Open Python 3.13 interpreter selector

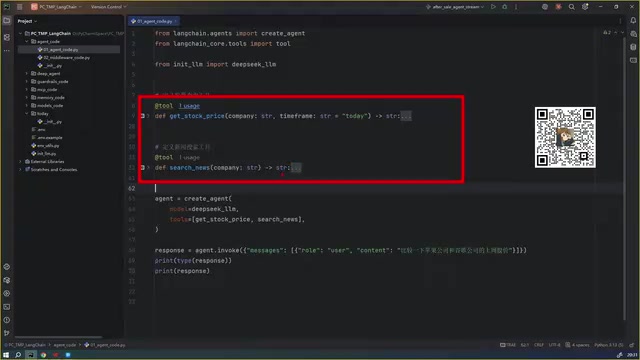click(x=609, y=345)
